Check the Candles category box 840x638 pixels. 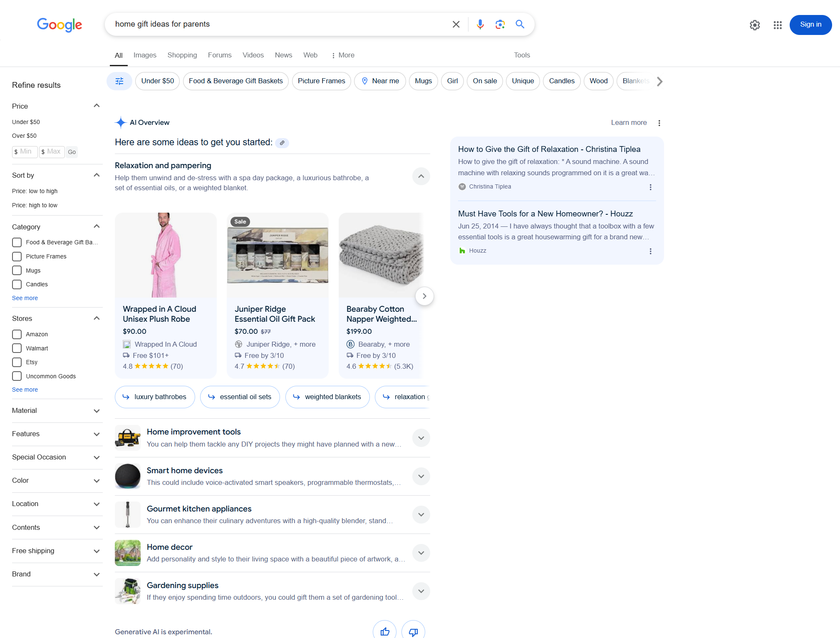point(17,284)
